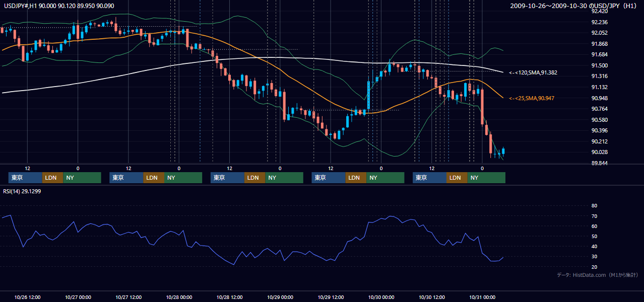Click price axis value 91.316

click(600, 76)
